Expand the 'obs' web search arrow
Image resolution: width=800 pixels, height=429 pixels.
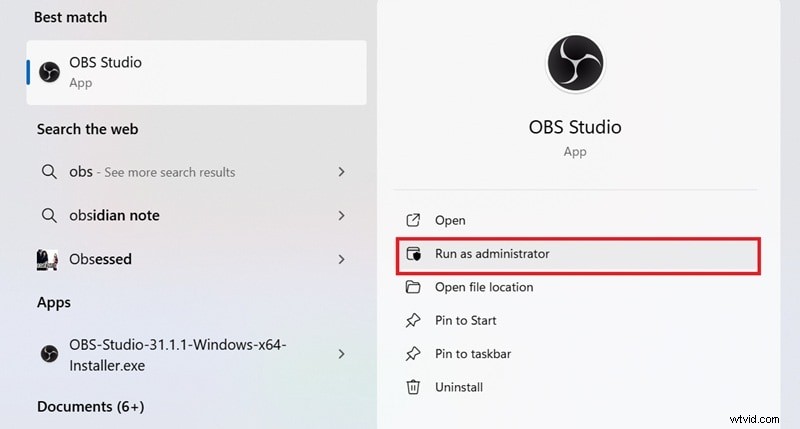(341, 172)
